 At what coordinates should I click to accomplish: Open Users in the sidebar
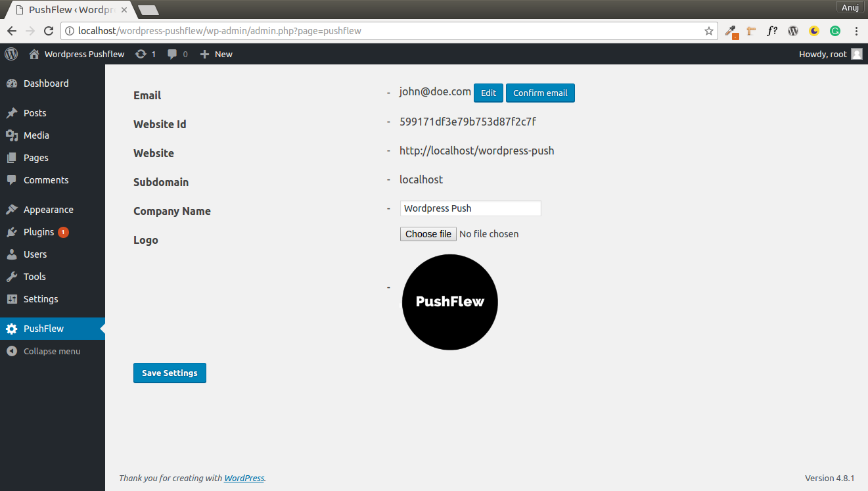[x=53, y=254]
